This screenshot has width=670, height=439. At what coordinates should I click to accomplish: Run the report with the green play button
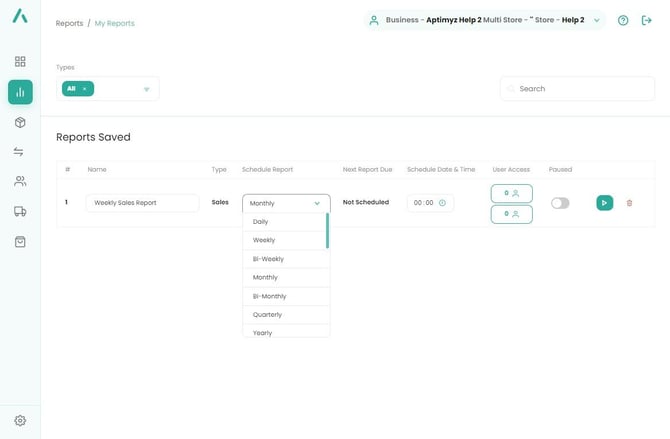coord(604,203)
